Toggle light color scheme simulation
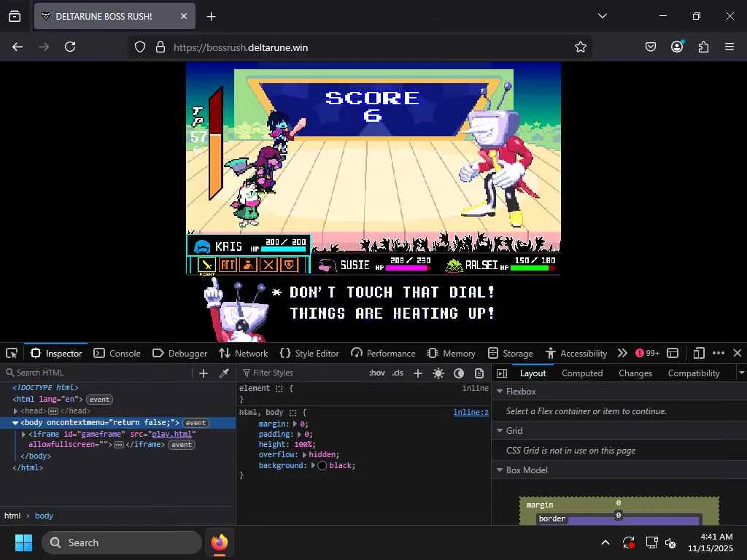The height and width of the screenshot is (560, 747). [x=438, y=373]
